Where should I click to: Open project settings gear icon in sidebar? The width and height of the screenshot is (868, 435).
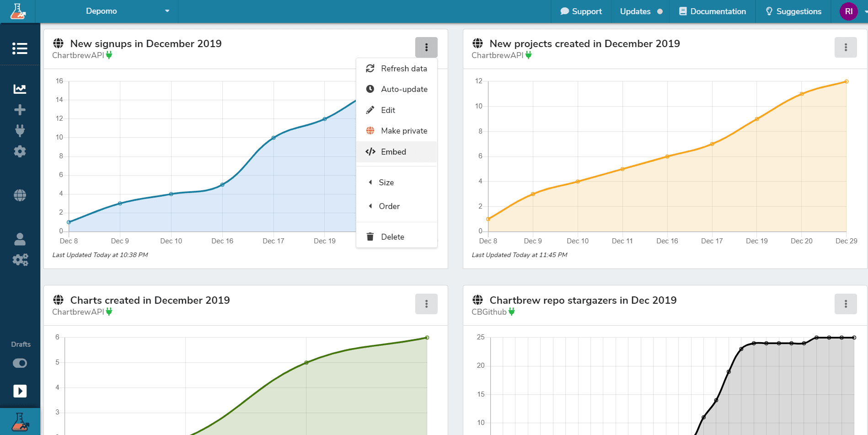click(x=20, y=151)
